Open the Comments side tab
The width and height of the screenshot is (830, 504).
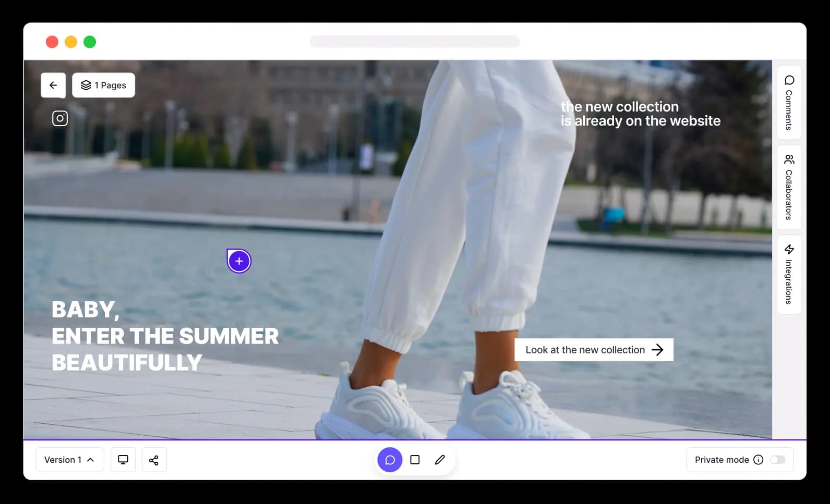pos(789,102)
